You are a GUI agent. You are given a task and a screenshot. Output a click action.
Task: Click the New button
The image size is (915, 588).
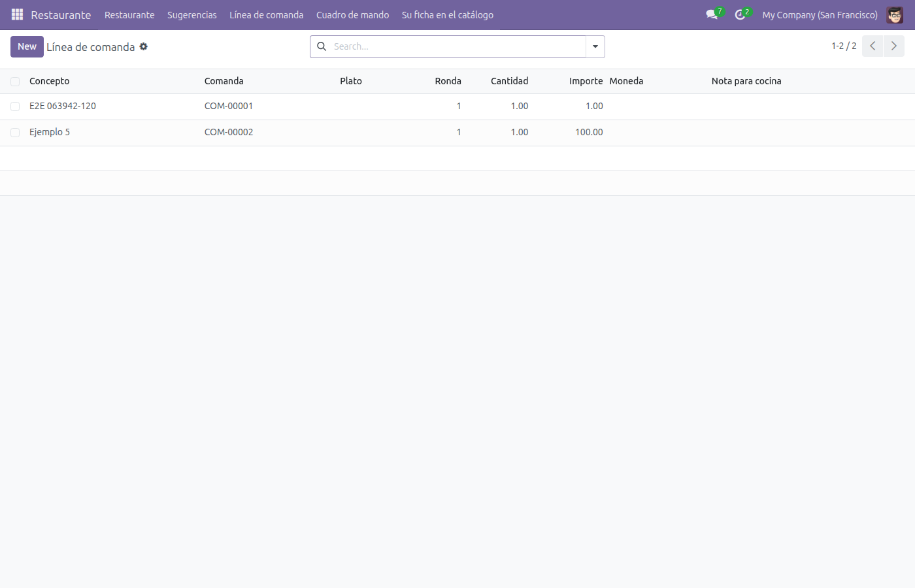tap(27, 46)
